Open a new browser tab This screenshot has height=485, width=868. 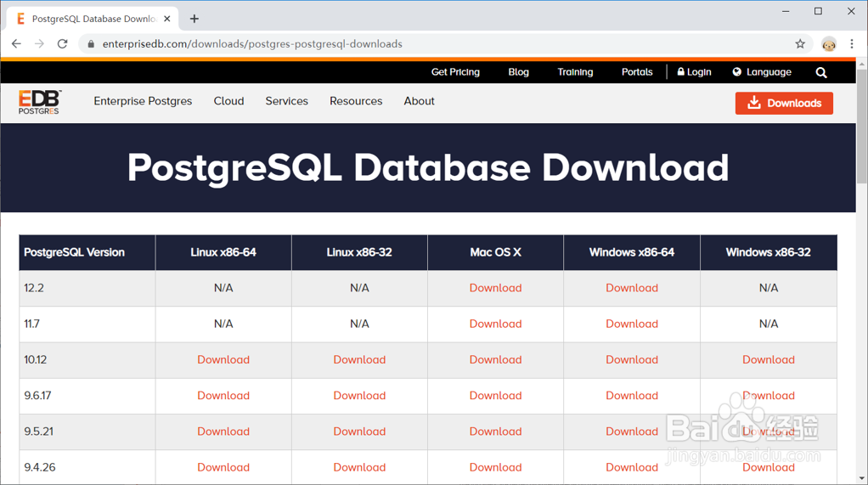[194, 19]
